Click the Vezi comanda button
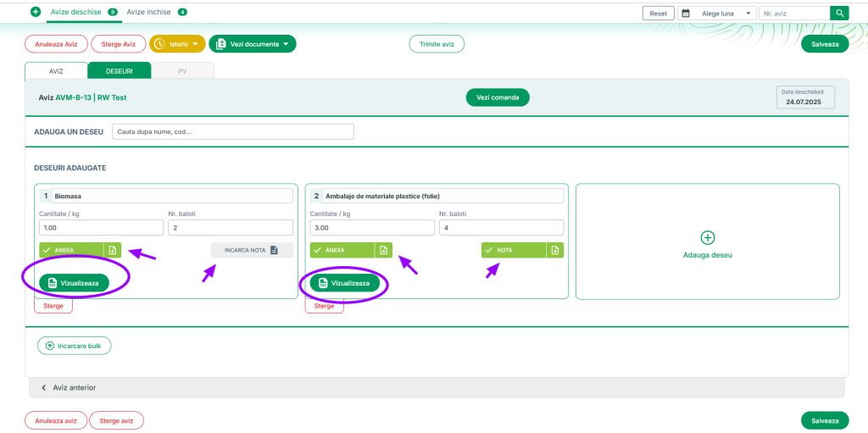 pyautogui.click(x=498, y=97)
